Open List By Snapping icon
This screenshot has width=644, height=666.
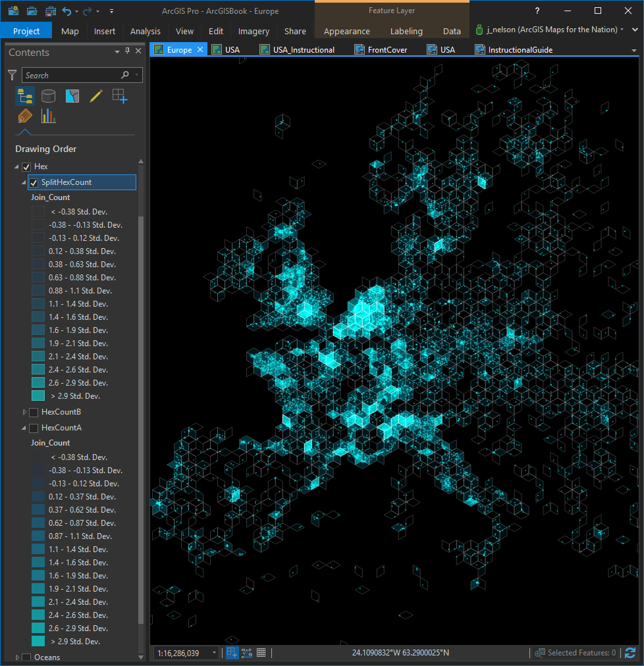click(x=119, y=96)
